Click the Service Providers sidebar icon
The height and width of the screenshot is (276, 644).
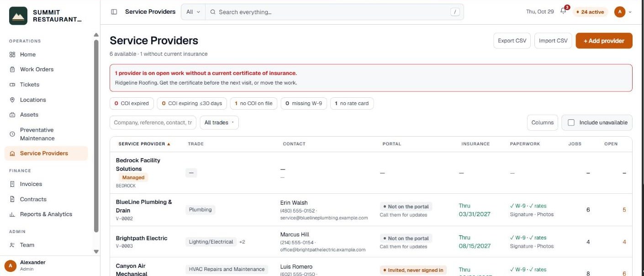click(12, 154)
